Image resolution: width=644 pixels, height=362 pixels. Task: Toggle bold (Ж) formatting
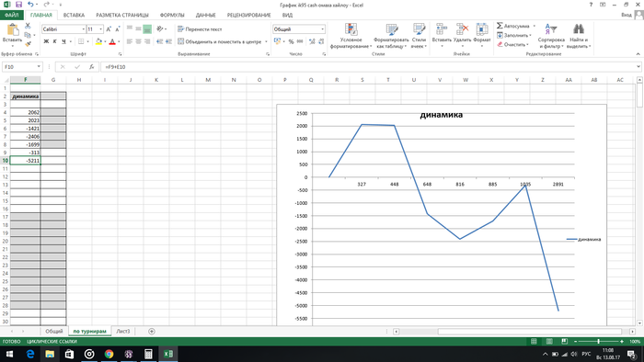coord(46,41)
